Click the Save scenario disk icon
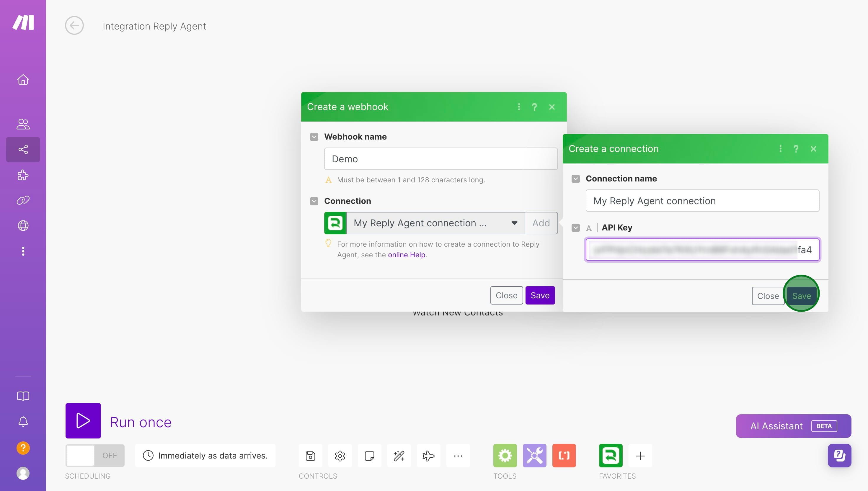 point(310,456)
